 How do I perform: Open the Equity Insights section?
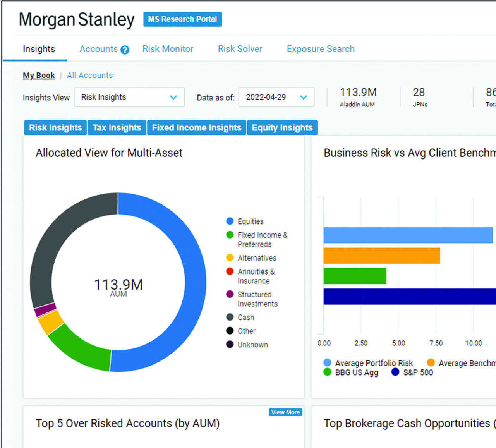[x=282, y=128]
